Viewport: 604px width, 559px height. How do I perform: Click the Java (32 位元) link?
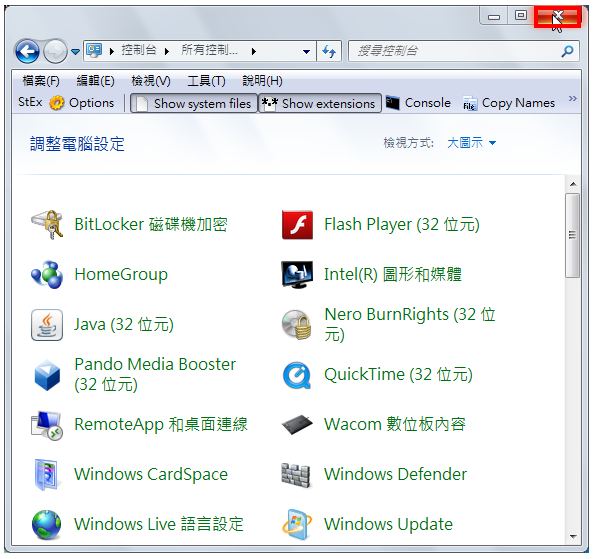(124, 325)
